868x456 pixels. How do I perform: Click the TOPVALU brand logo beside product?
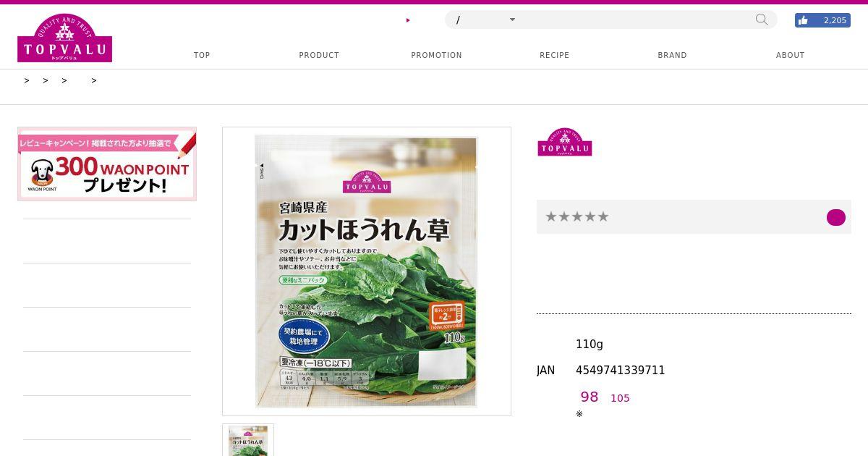click(565, 142)
